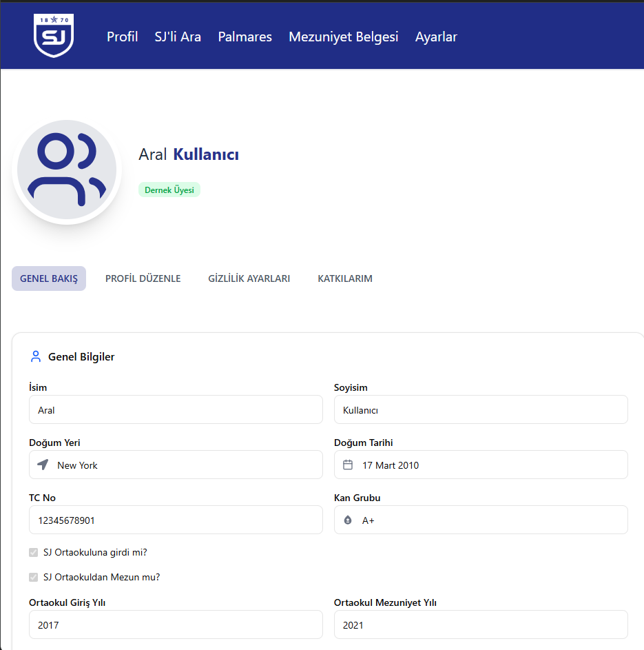Click the Dernek Üyesi badge

pyautogui.click(x=169, y=190)
